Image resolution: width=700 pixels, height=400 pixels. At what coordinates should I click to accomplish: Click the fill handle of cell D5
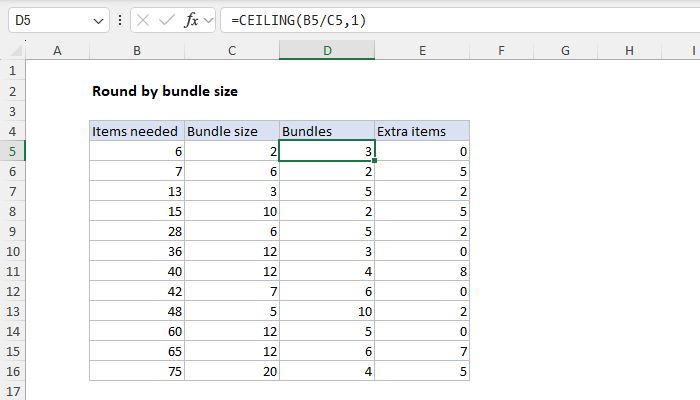(x=374, y=160)
